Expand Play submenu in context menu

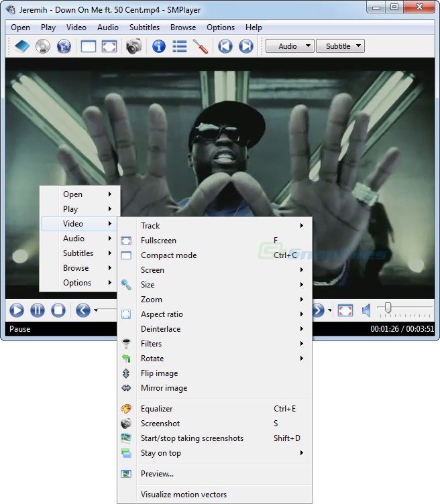[79, 209]
